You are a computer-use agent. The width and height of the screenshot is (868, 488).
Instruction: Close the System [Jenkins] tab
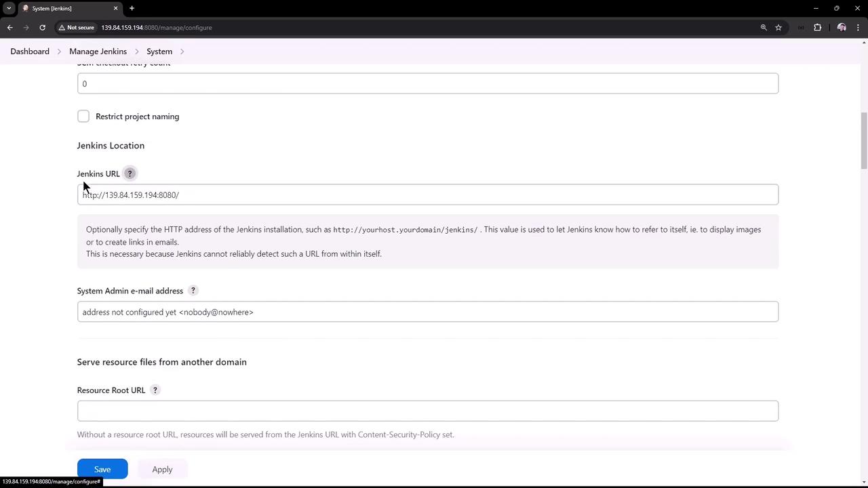tap(115, 8)
